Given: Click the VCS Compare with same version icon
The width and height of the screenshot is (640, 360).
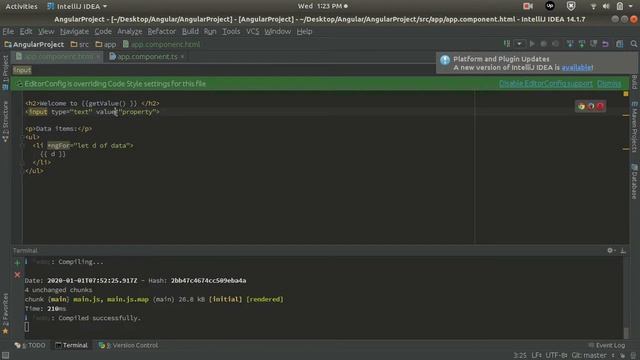Looking at the screenshot, I should pos(593,44).
